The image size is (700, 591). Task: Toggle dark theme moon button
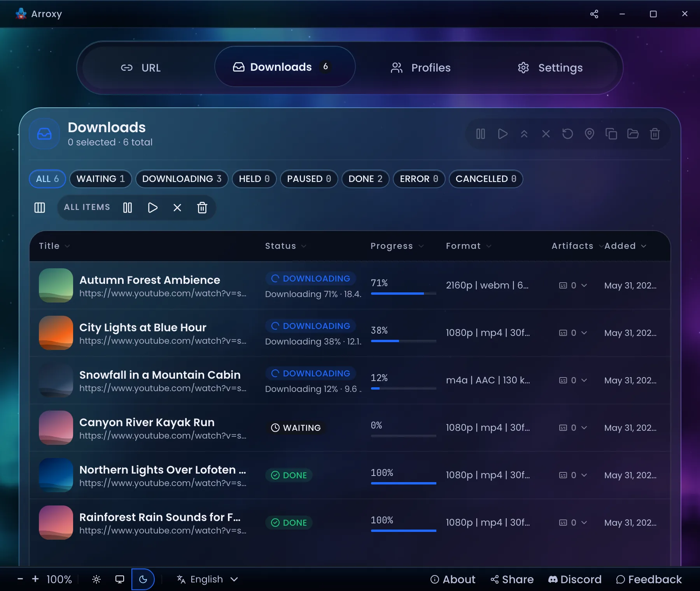(143, 579)
